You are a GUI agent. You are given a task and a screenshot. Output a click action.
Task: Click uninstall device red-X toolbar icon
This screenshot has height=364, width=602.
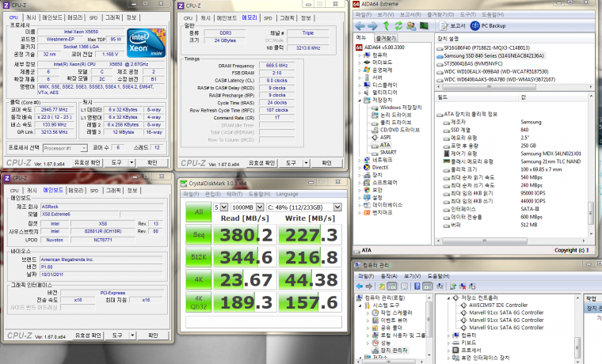tap(463, 286)
